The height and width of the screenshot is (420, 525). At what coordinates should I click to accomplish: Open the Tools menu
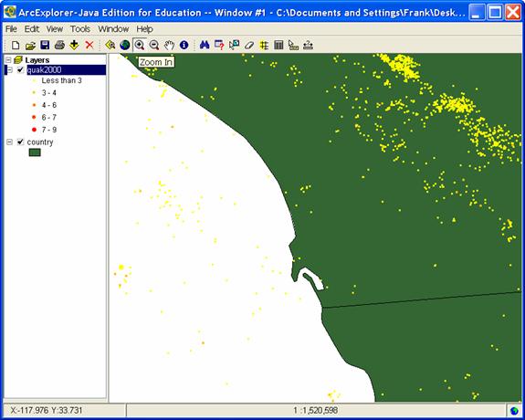point(80,29)
